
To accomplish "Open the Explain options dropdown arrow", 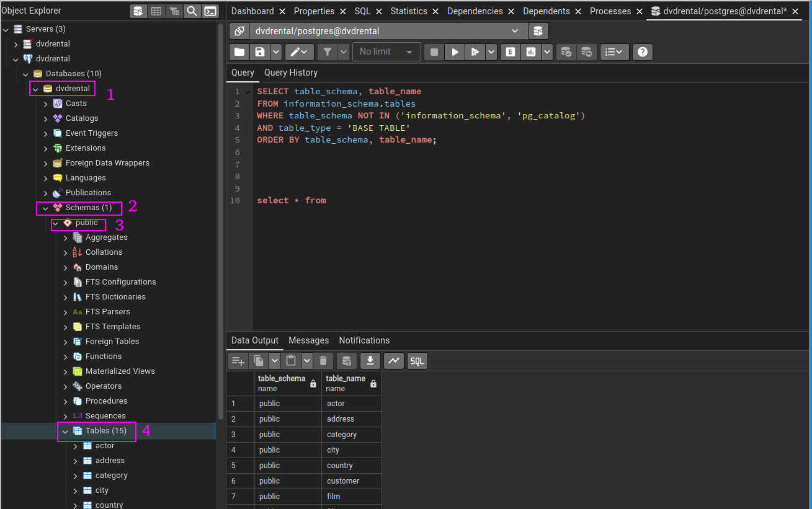I will (x=547, y=52).
